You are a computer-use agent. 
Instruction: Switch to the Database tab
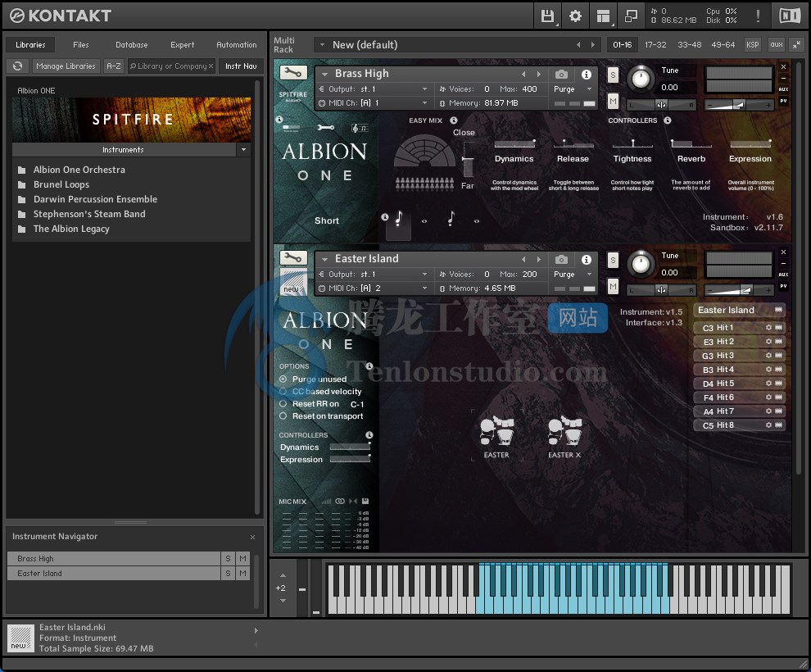click(131, 45)
